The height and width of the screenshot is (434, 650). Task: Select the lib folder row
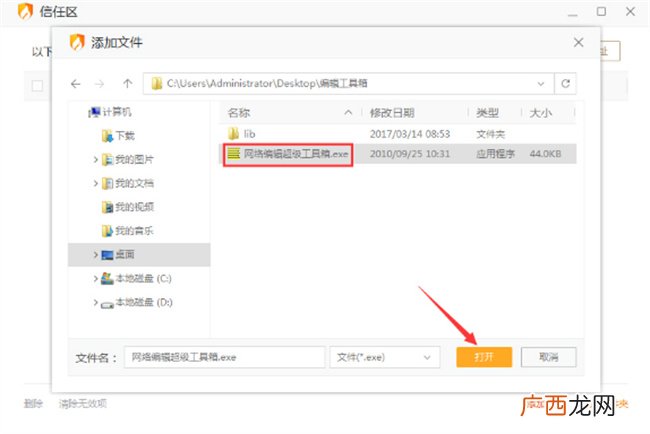[398, 134]
